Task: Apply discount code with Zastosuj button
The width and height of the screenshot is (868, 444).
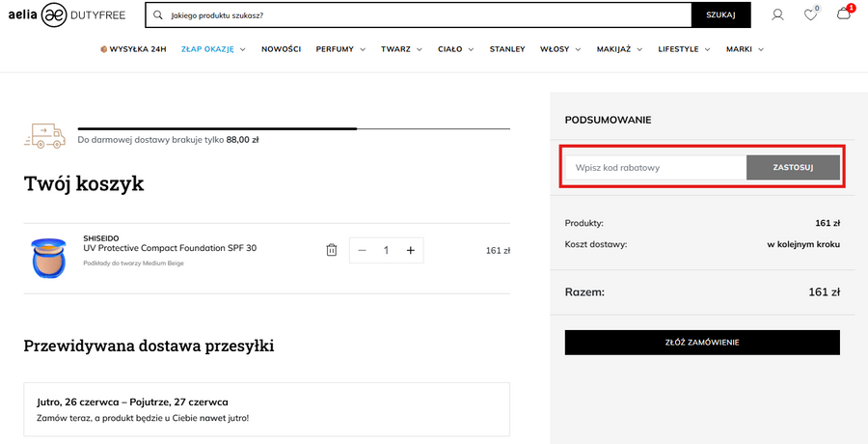Action: [793, 167]
